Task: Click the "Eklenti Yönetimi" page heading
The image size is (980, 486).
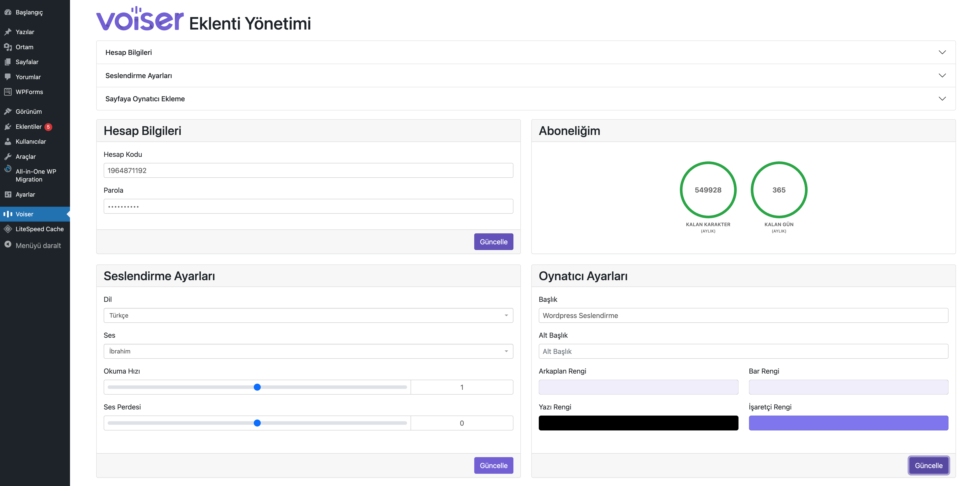Action: [250, 24]
